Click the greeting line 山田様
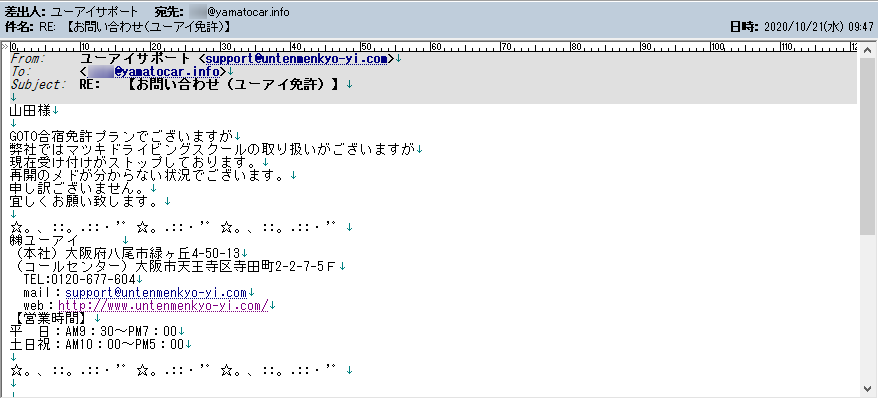The height and width of the screenshot is (399, 878). point(31,110)
